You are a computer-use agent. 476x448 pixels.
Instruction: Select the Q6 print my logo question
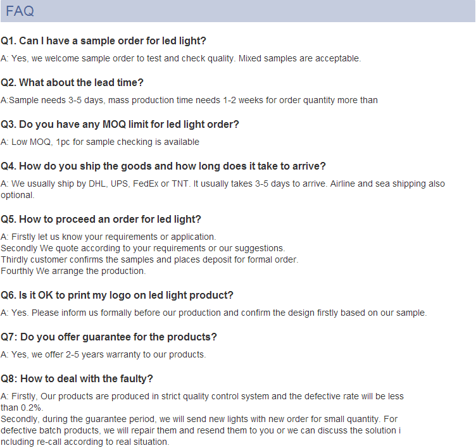tap(117, 296)
